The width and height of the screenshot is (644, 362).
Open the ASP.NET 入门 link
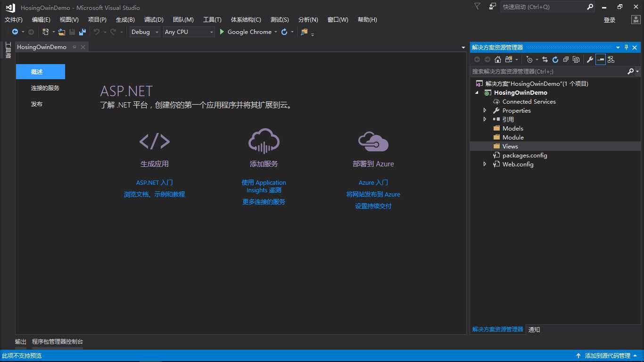pyautogui.click(x=155, y=182)
